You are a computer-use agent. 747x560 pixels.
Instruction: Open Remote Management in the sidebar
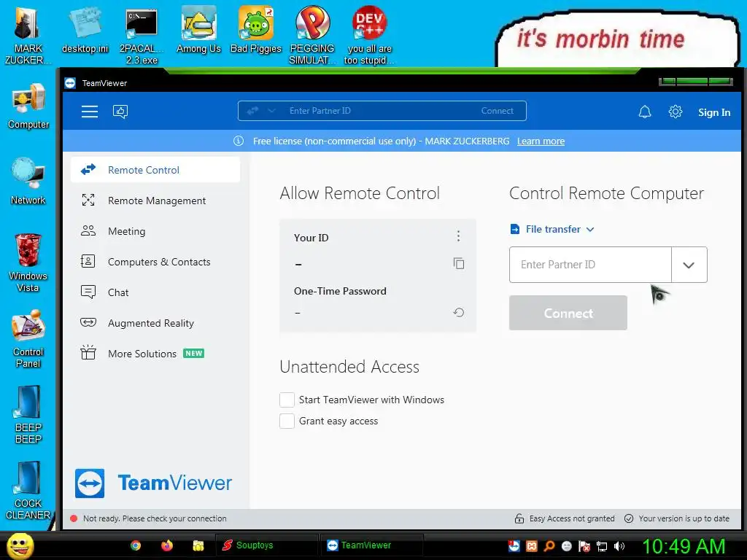[x=155, y=201]
